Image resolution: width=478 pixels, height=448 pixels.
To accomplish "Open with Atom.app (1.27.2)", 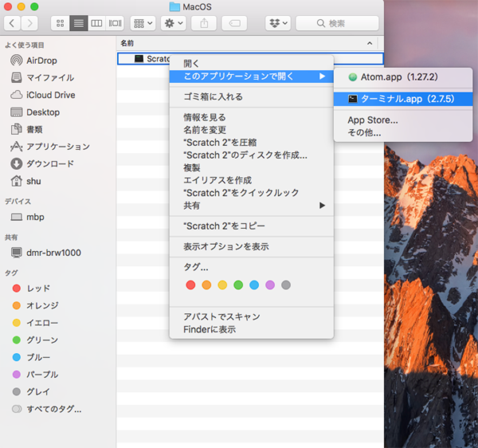I will tap(403, 77).
